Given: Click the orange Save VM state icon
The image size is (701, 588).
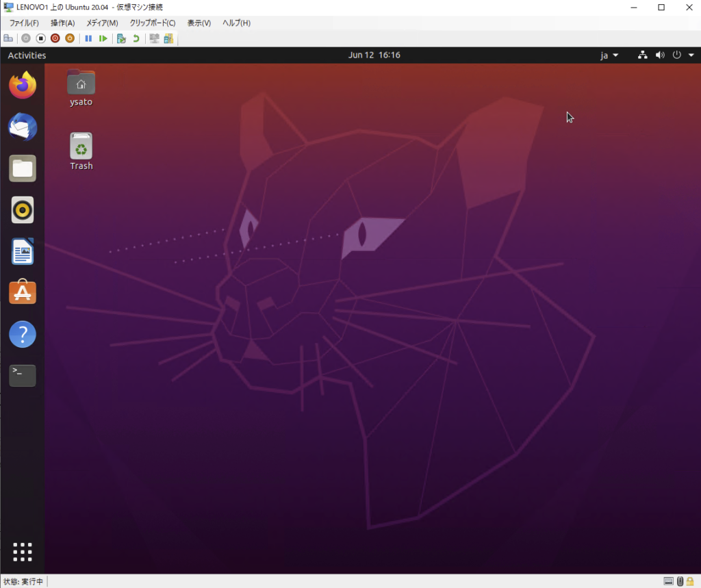Looking at the screenshot, I should [x=69, y=38].
